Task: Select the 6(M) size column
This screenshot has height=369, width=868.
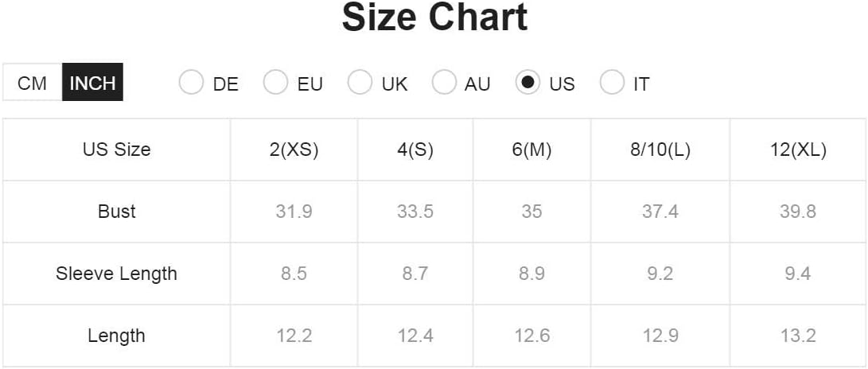Action: click(x=531, y=150)
